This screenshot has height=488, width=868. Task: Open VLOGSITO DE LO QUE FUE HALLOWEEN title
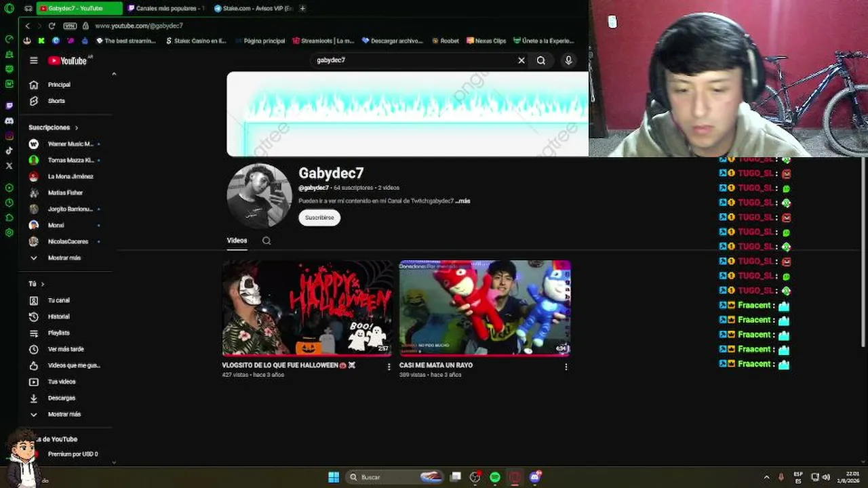[289, 365]
